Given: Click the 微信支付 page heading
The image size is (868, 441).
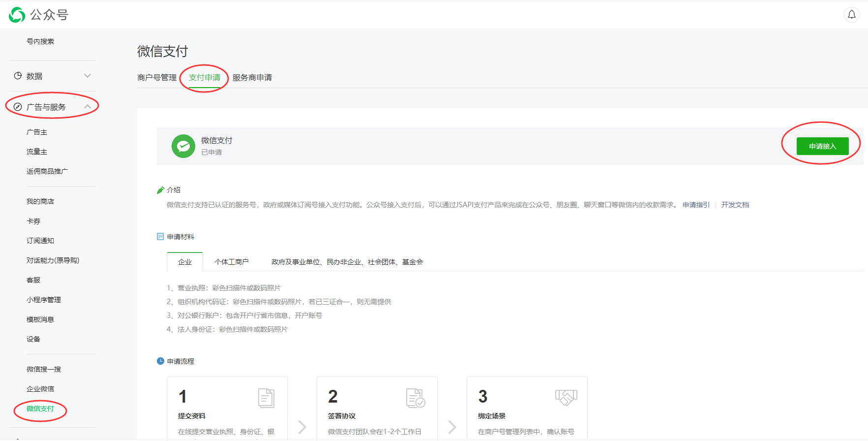Looking at the screenshot, I should pos(163,51).
